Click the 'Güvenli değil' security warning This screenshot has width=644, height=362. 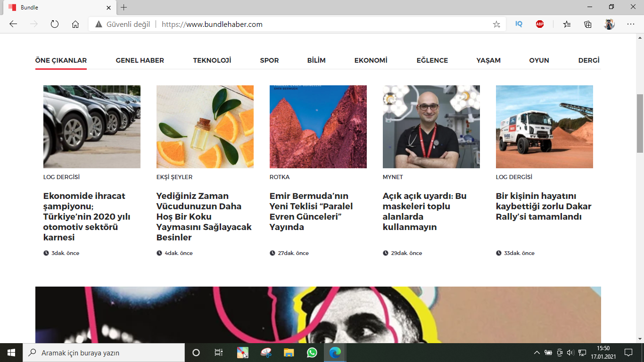click(x=123, y=24)
